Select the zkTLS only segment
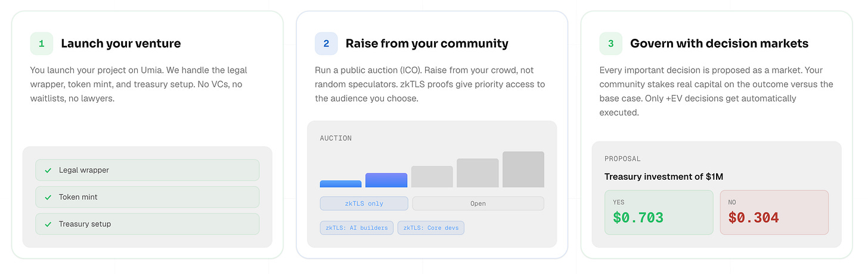Viewport: 868px width, 274px height. (364, 204)
